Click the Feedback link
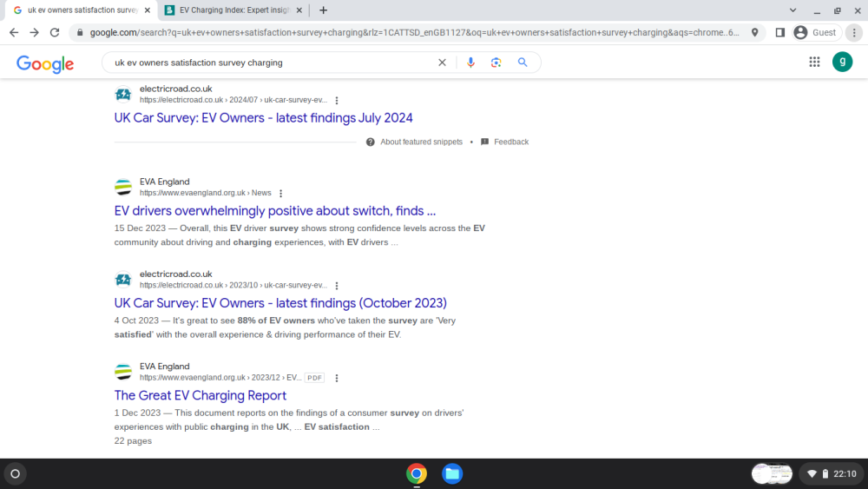The image size is (868, 489). tap(511, 142)
